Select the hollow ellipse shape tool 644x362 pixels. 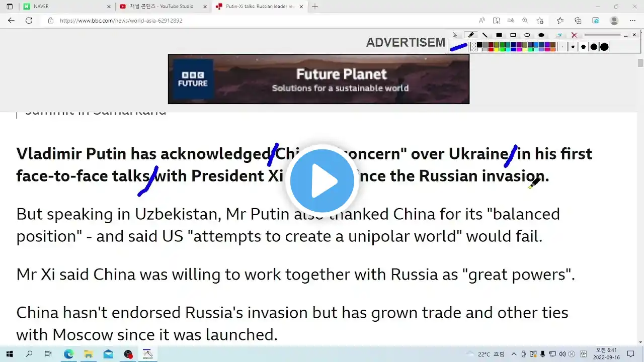pyautogui.click(x=527, y=35)
